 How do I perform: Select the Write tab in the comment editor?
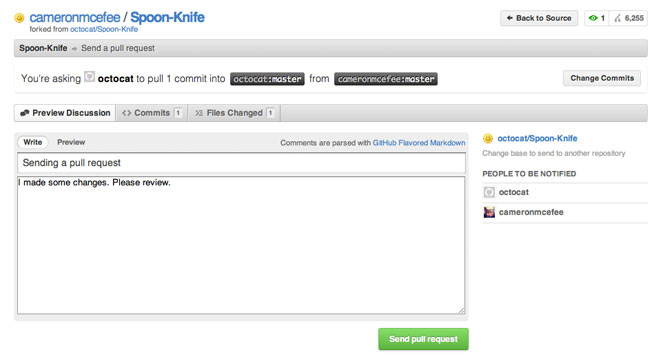pyautogui.click(x=33, y=142)
